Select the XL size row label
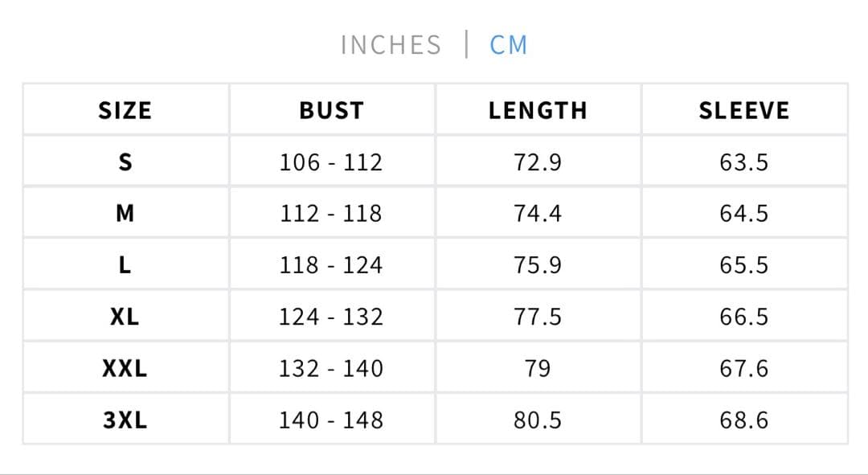 click(x=125, y=317)
